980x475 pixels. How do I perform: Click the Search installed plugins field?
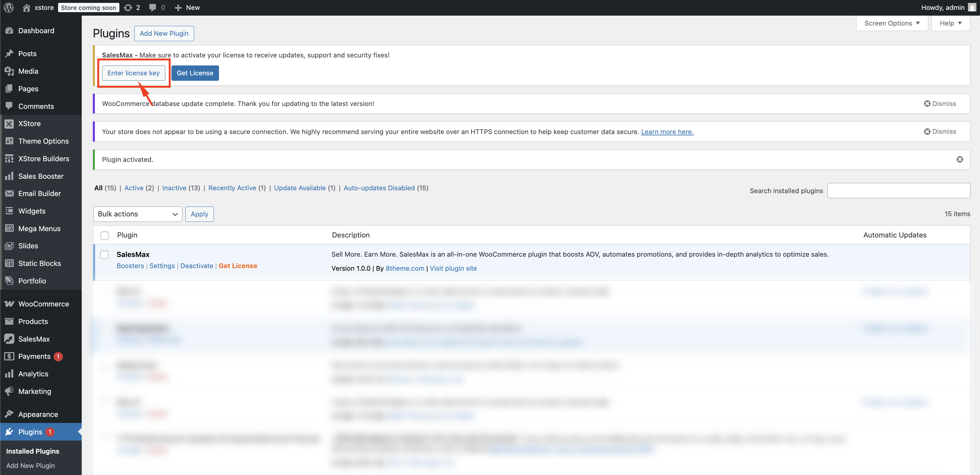(x=898, y=191)
